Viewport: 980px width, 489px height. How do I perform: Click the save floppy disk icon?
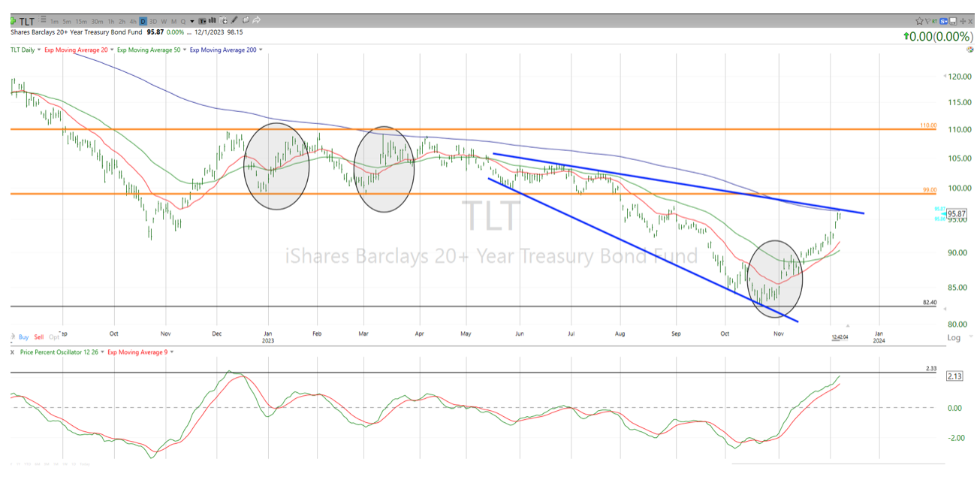[953, 21]
